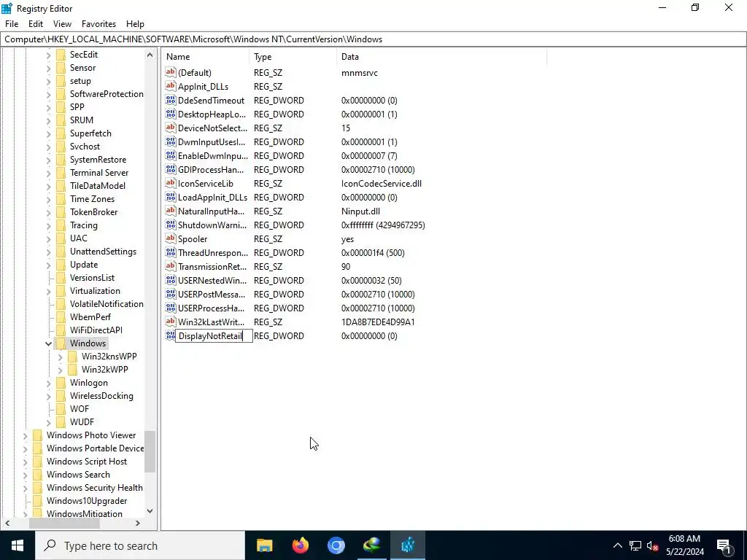Viewport: 747px width, 560px height.
Task: Click the registry path address bar
Action: pyautogui.click(x=373, y=39)
